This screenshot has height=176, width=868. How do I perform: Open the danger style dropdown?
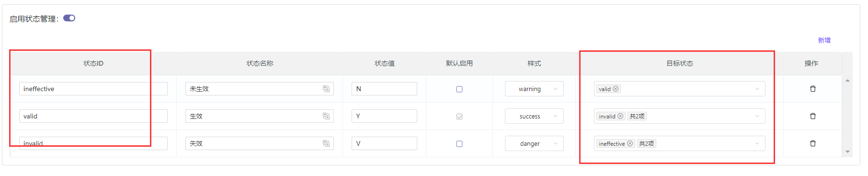coord(534,143)
